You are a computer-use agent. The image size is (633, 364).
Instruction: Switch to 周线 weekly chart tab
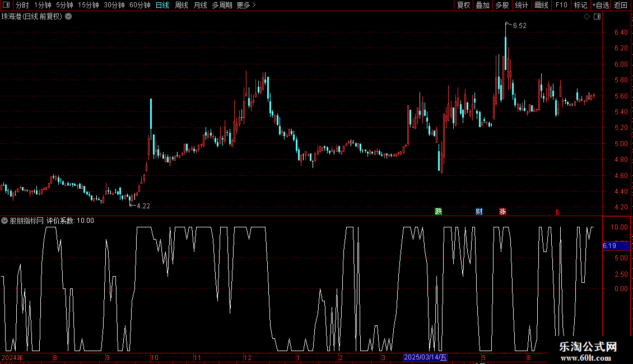[x=181, y=5]
